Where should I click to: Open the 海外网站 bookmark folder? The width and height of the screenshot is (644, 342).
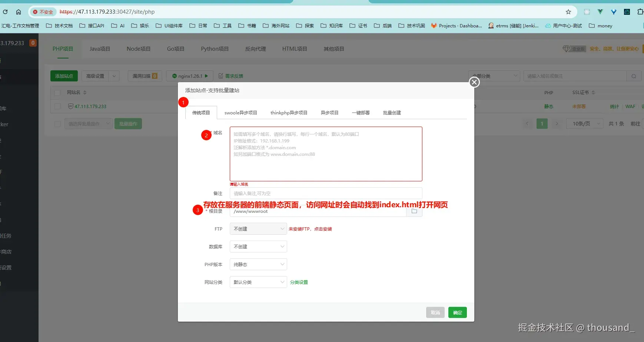pyautogui.click(x=276, y=26)
